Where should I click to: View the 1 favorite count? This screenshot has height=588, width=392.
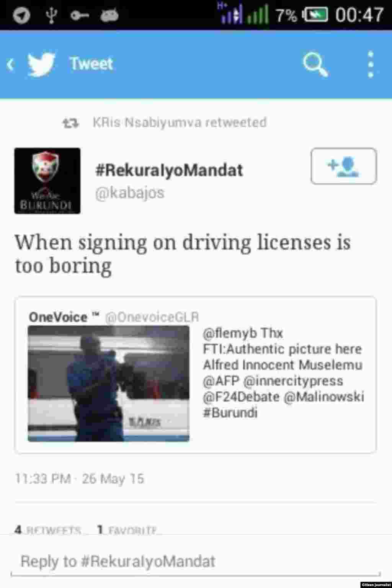coord(127,530)
